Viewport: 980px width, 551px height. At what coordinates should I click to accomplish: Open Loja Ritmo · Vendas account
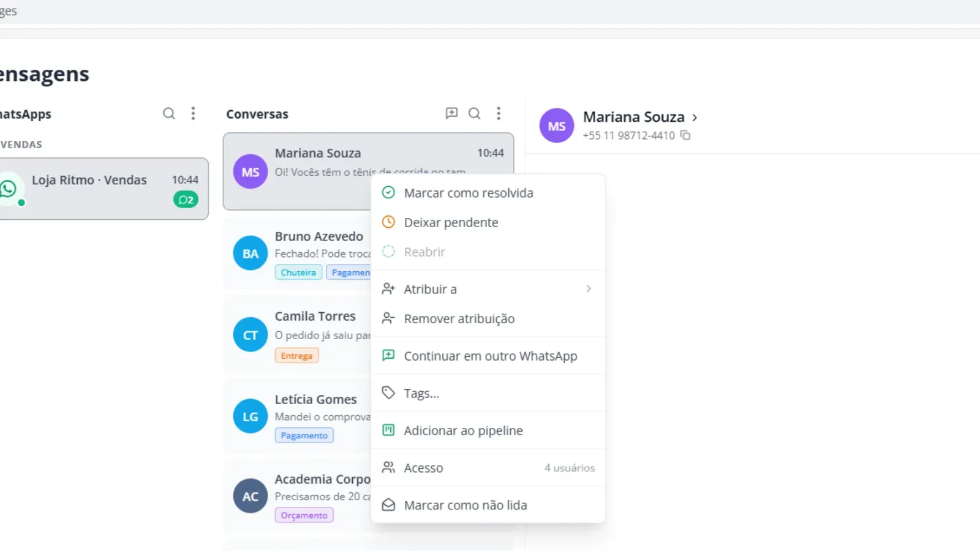click(103, 189)
